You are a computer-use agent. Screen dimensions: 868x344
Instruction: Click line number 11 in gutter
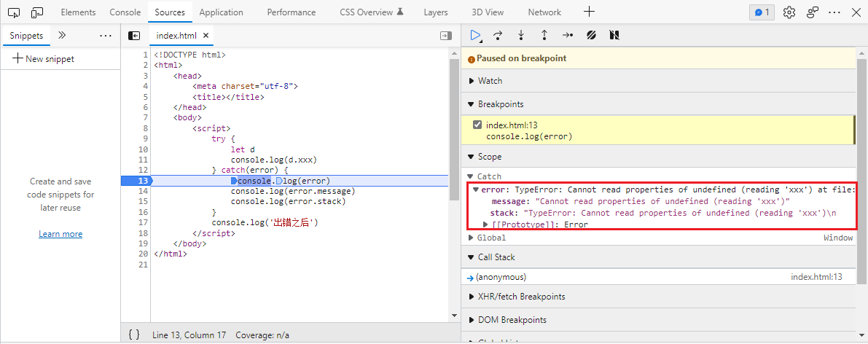click(142, 160)
